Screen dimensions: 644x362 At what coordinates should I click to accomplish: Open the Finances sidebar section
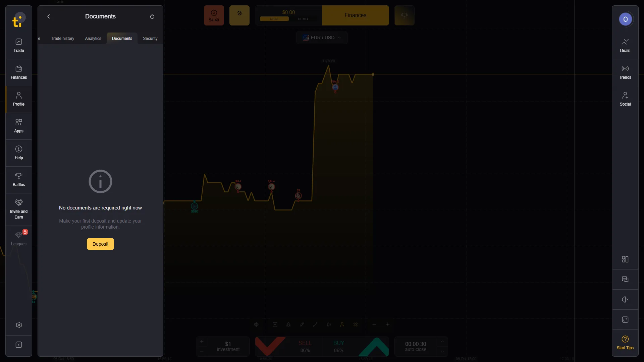click(19, 72)
